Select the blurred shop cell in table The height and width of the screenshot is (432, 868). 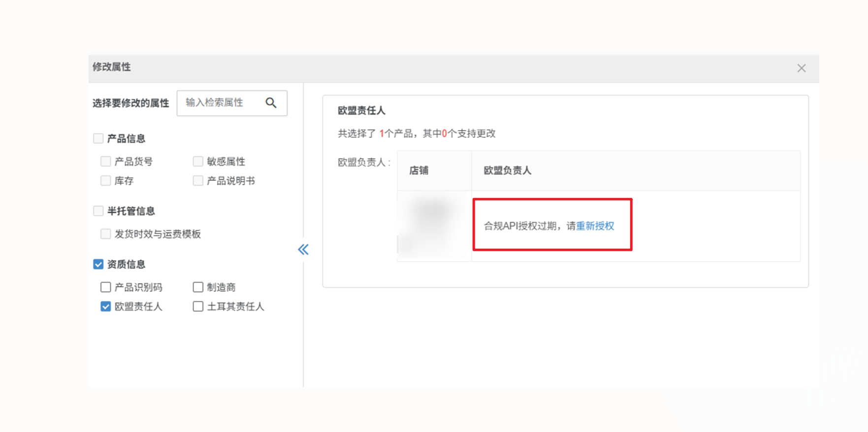(x=433, y=226)
